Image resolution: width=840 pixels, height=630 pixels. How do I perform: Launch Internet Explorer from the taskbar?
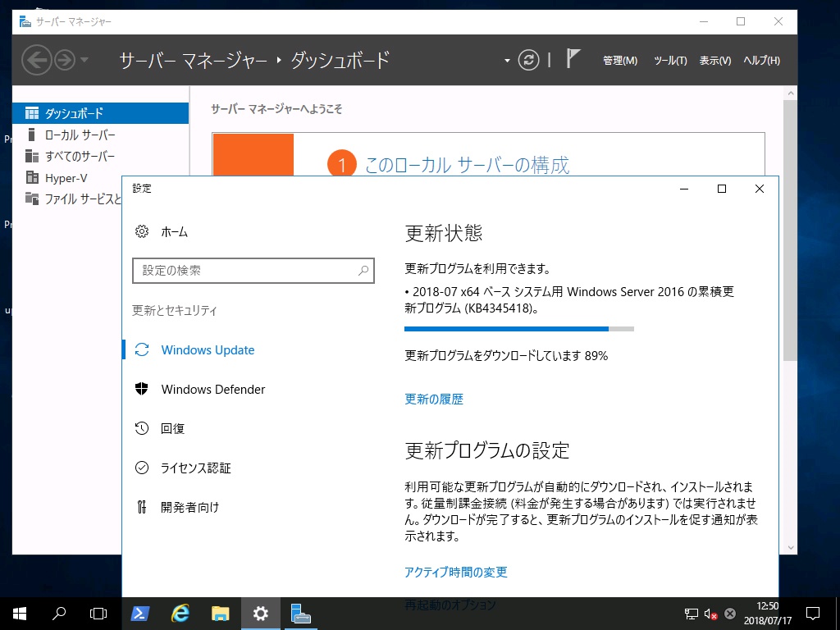point(180,614)
